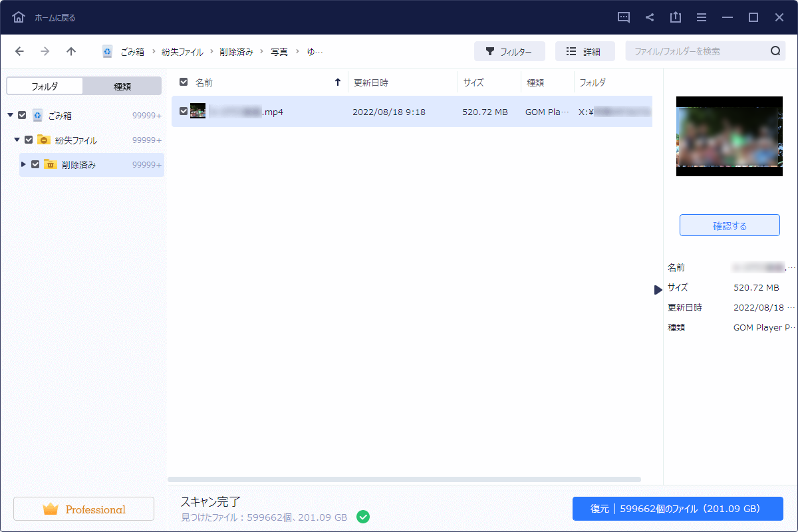This screenshot has width=798, height=532.
Task: Collapse the preview panel with side arrow
Action: click(658, 289)
